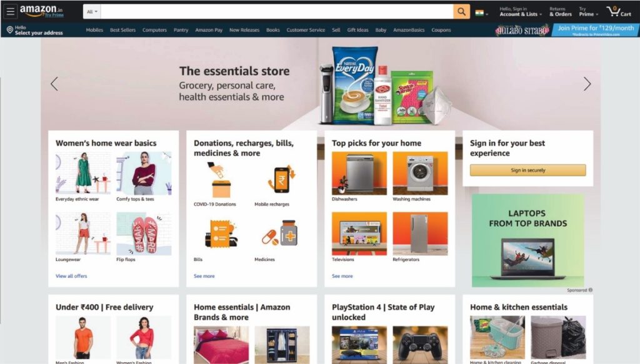Expand the All search category dropdown
The height and width of the screenshot is (364, 640).
coord(92,11)
